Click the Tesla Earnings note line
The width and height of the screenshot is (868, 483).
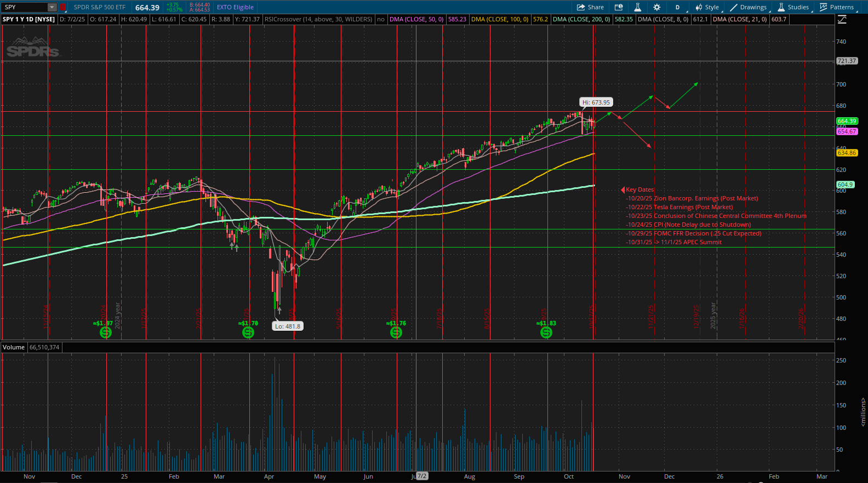(x=679, y=207)
